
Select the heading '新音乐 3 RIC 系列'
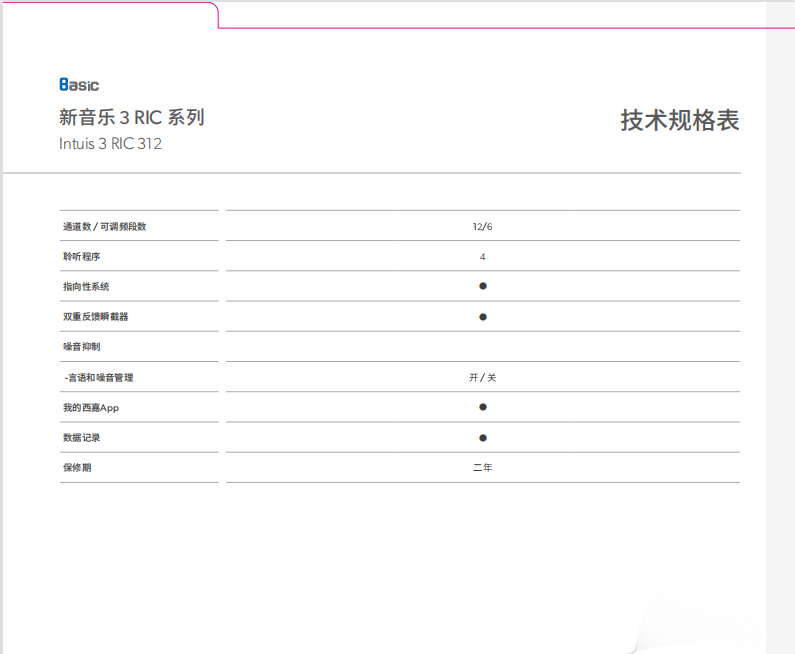[131, 117]
